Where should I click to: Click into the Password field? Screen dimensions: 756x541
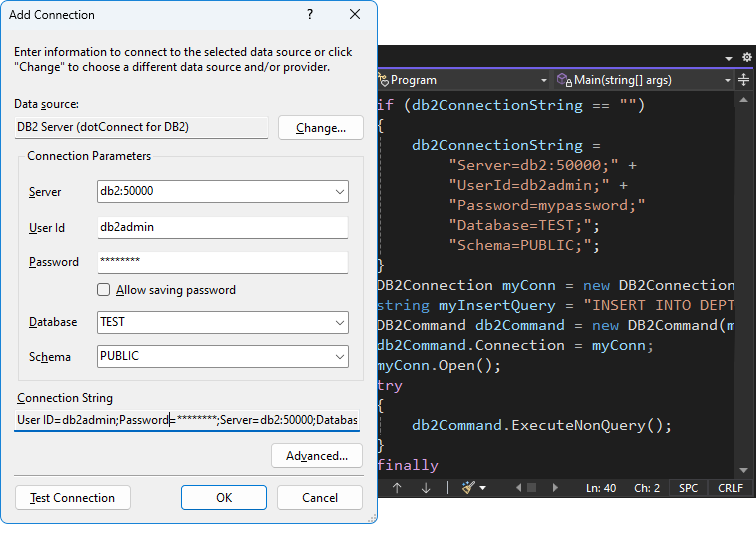(222, 262)
